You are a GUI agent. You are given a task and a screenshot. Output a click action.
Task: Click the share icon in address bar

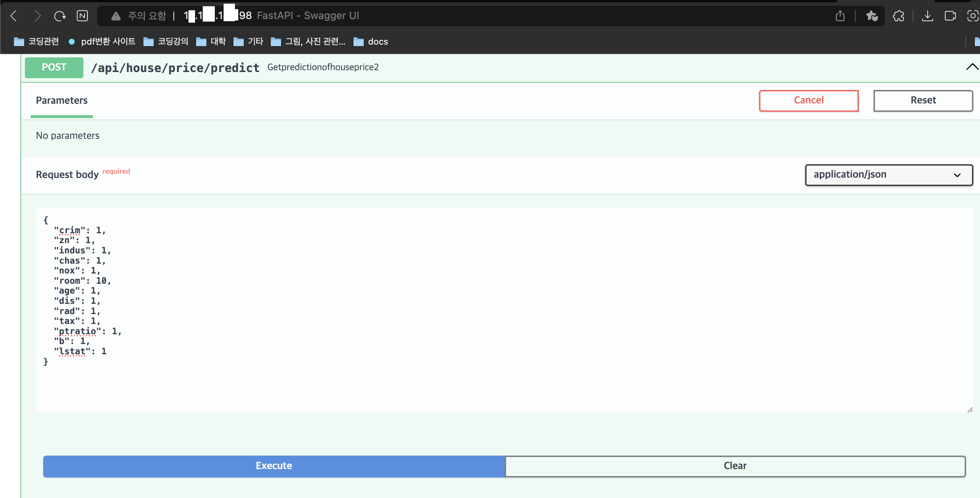pos(840,16)
